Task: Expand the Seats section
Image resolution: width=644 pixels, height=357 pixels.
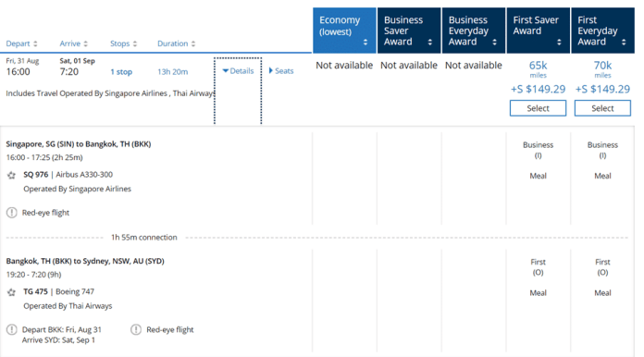Action: tap(281, 71)
